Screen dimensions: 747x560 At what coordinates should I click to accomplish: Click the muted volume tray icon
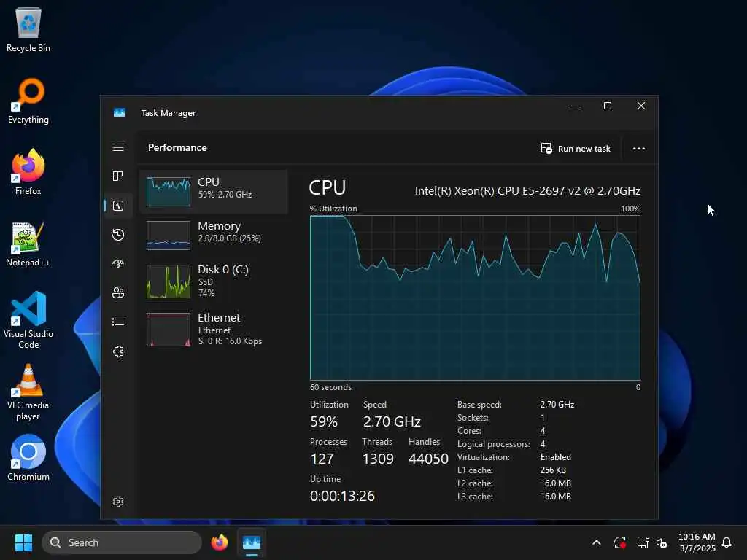tap(662, 542)
